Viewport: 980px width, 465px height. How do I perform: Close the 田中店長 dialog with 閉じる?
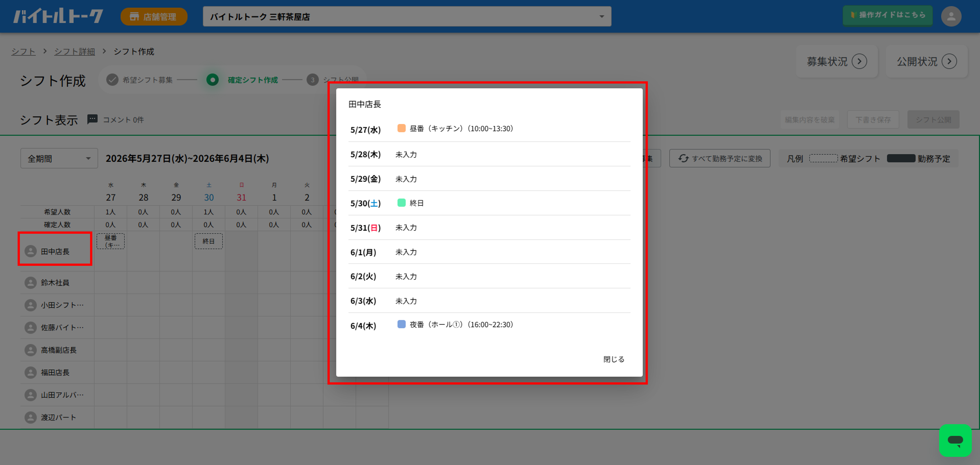coord(613,359)
